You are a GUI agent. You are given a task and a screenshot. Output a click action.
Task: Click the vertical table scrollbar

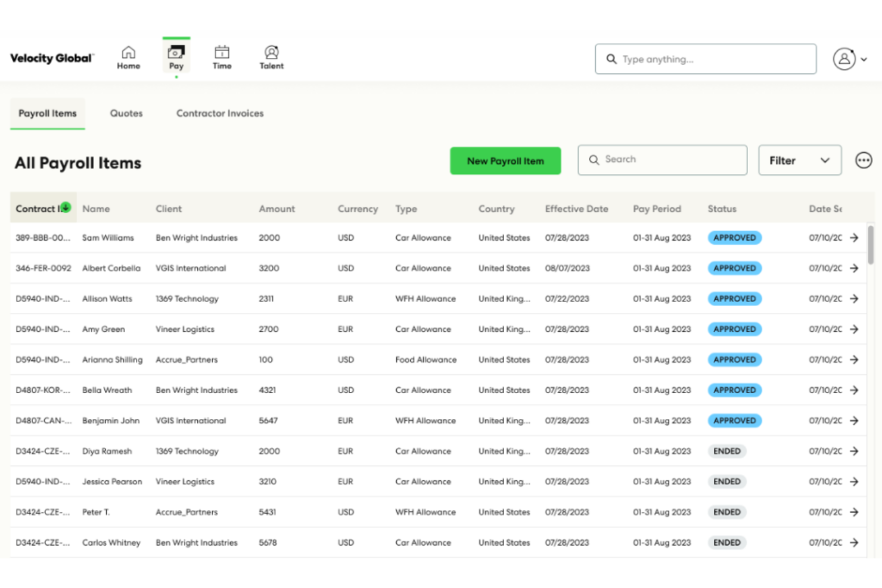[x=870, y=244]
